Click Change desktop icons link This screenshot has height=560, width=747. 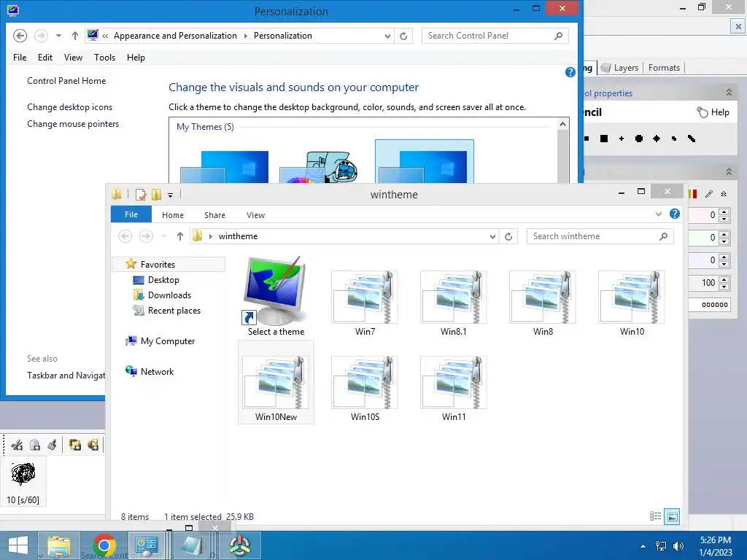point(69,107)
